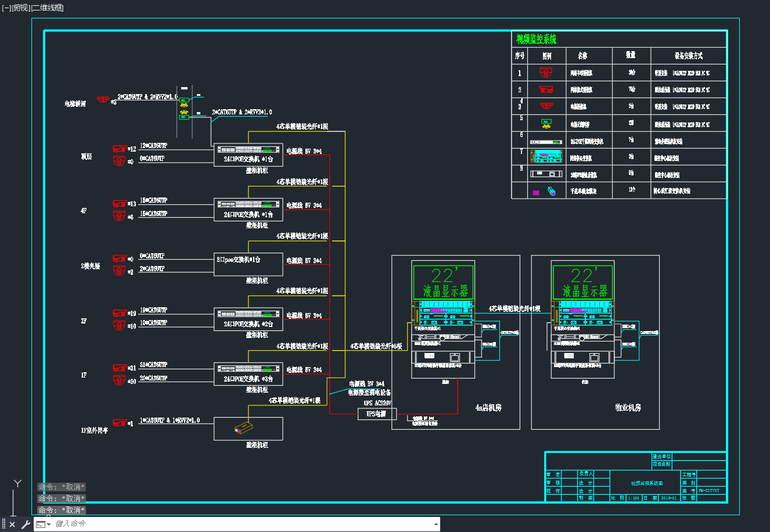
Task: Close the command line window
Action: point(12,524)
